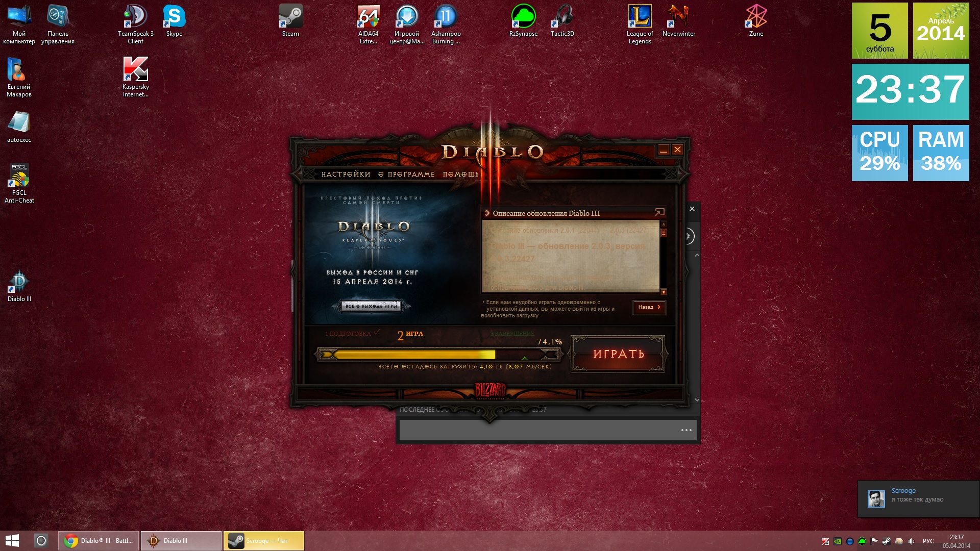The height and width of the screenshot is (551, 980).
Task: Open Настройки menu in Diablo launcher
Action: click(x=346, y=174)
